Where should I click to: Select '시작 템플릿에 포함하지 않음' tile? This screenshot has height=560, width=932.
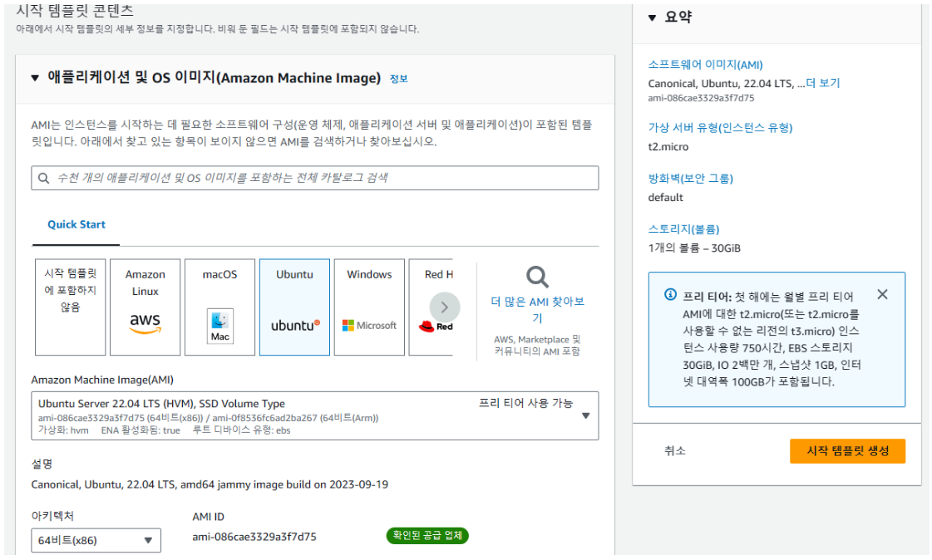pos(70,307)
